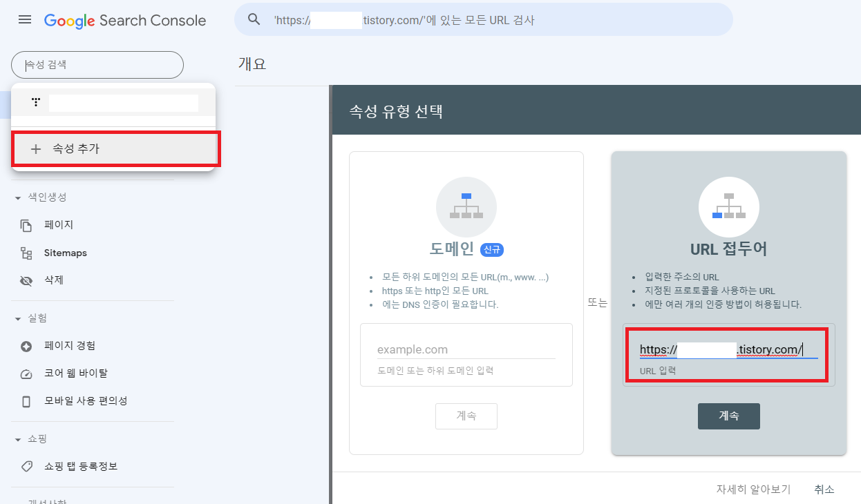Click the plus icon beside 속성 추가
The width and height of the screenshot is (861, 504).
36,148
